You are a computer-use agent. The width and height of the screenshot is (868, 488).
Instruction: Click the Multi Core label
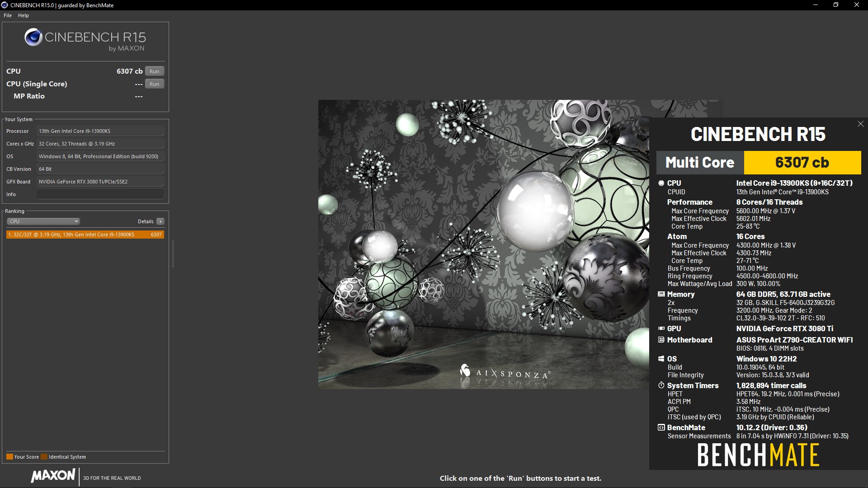tap(700, 163)
